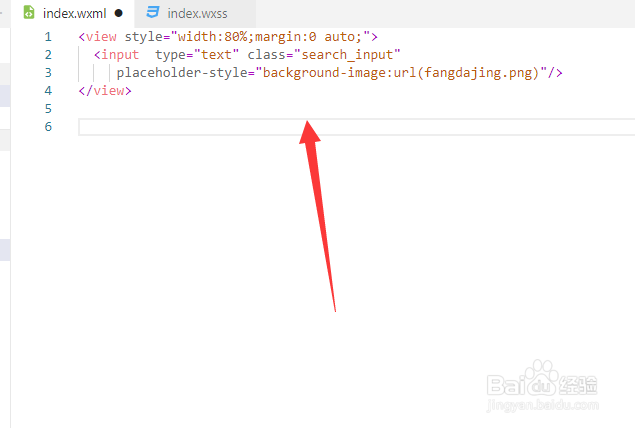This screenshot has height=428, width=635.
Task: Click the closing view tag
Action: [105, 91]
